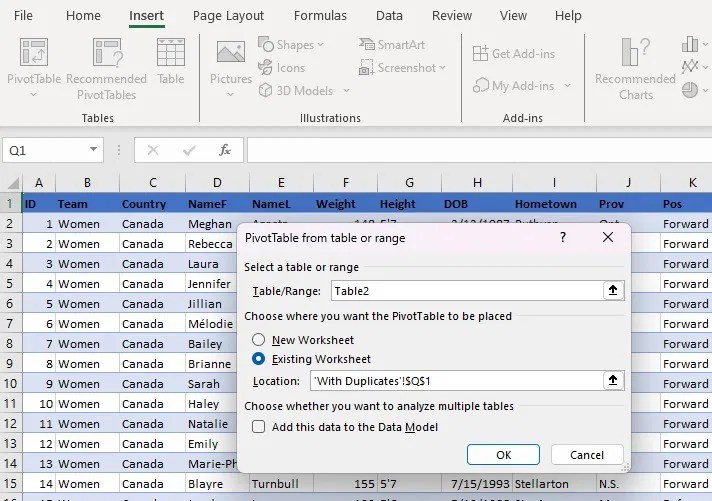This screenshot has height=501, width=712.
Task: Expand the PivotTable dropdown arrow
Action: [33, 94]
